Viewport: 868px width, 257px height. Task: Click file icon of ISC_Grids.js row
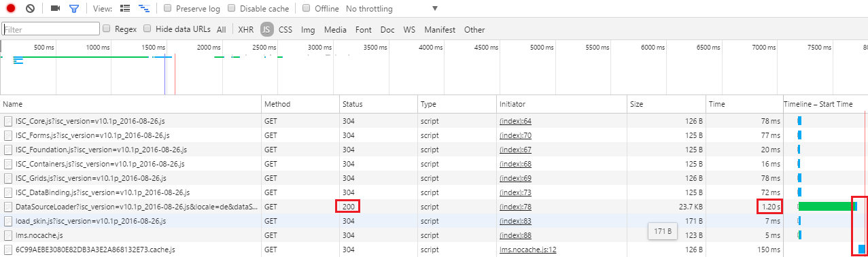pos(8,177)
